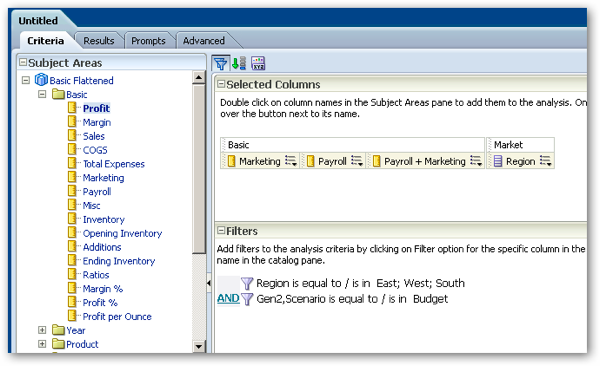Click the COGS measure icon in tree
The width and height of the screenshot is (600, 366).
coord(72,149)
